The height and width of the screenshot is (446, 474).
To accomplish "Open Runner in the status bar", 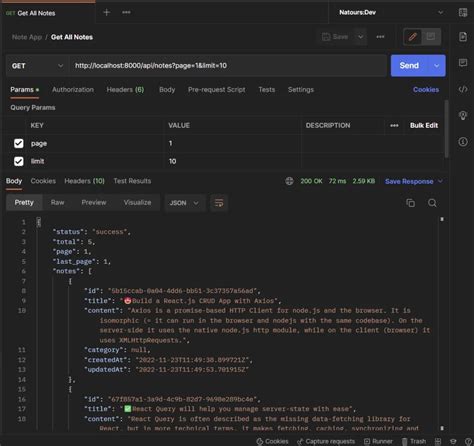I will click(x=378, y=441).
